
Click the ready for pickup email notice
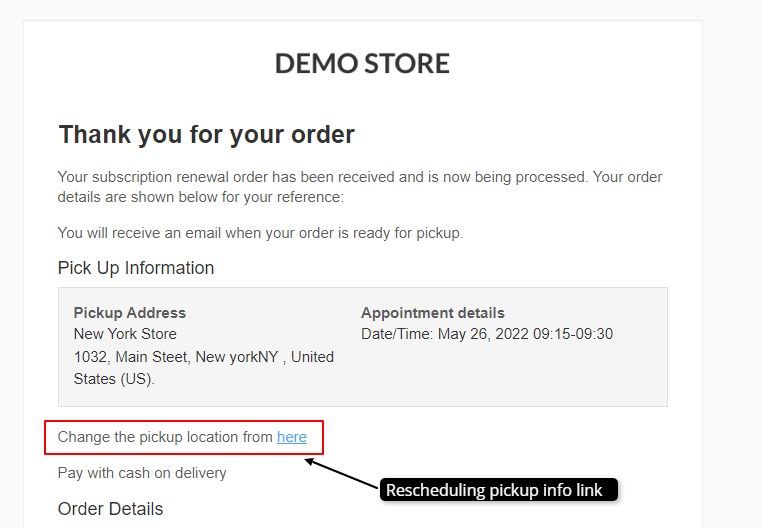pos(260,233)
